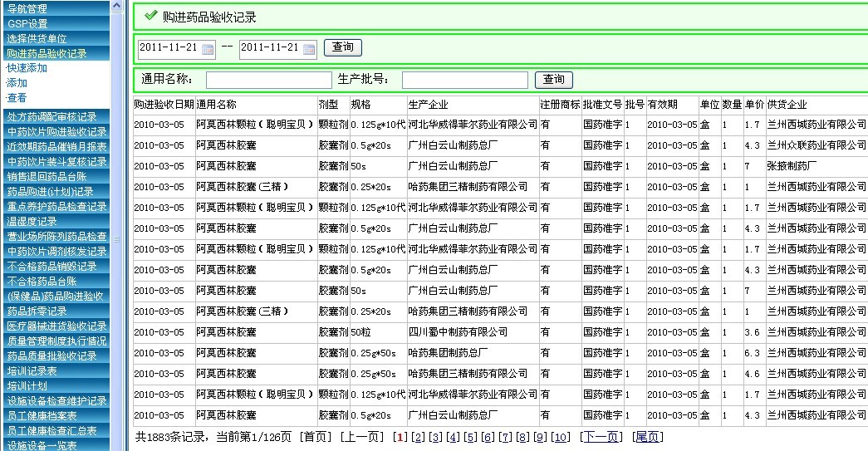Viewport: 868px width, 451px height.
Task: Open 近效期药品催销月报表 sidebar item
Action: 55,147
